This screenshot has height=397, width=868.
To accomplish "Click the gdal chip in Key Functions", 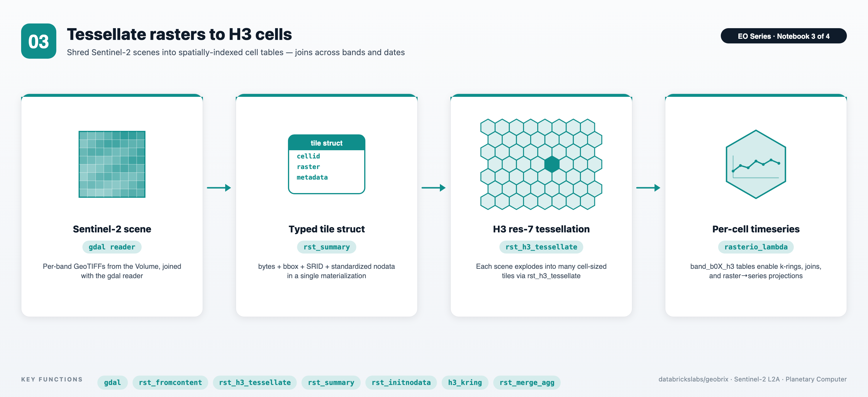I will 113,383.
